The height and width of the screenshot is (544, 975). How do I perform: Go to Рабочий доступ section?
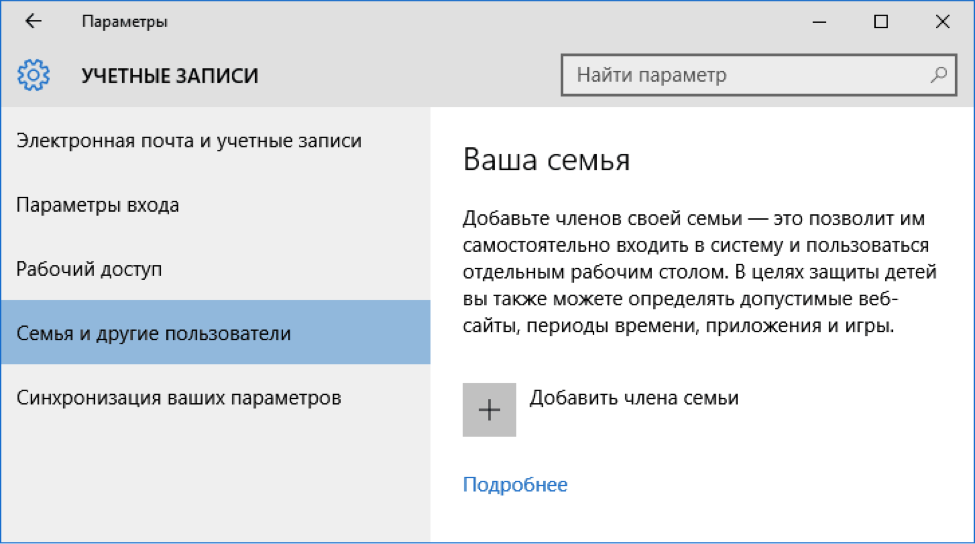click(89, 269)
